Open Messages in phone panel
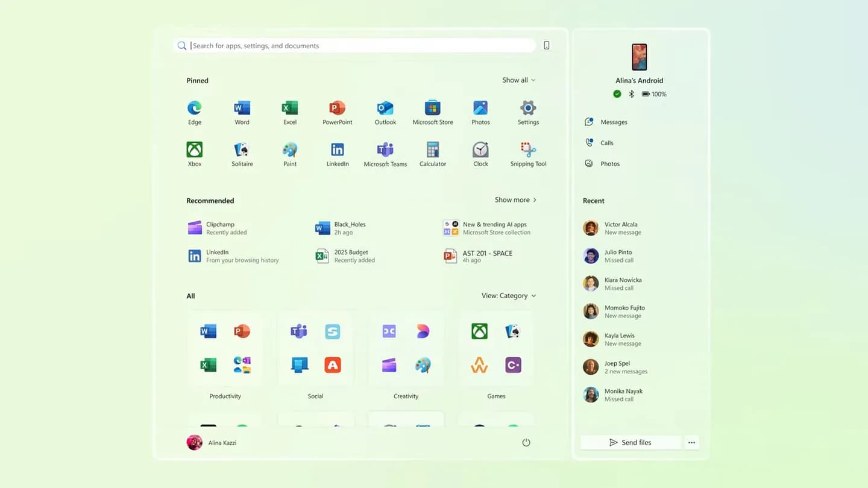Screen dimensions: 868x488 606,122
